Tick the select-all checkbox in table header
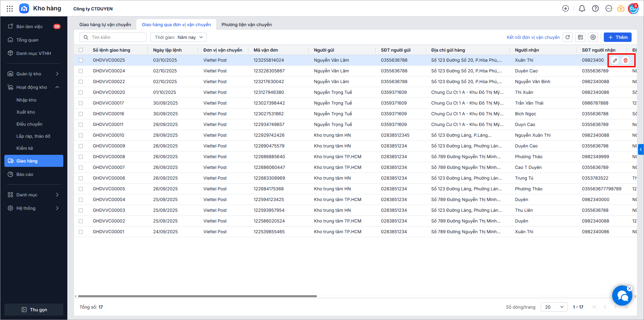This screenshot has width=644, height=320. tap(81, 50)
